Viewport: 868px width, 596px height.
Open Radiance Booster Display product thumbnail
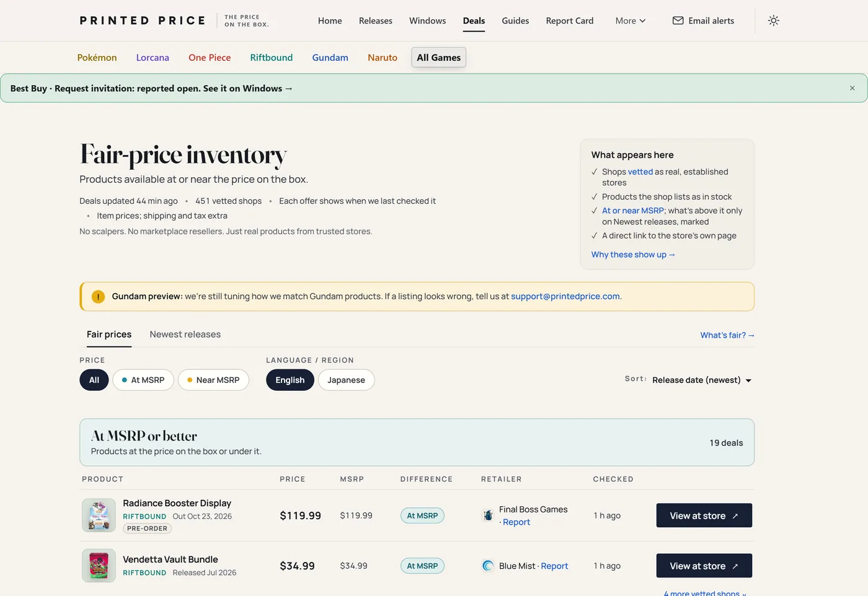[x=99, y=515]
